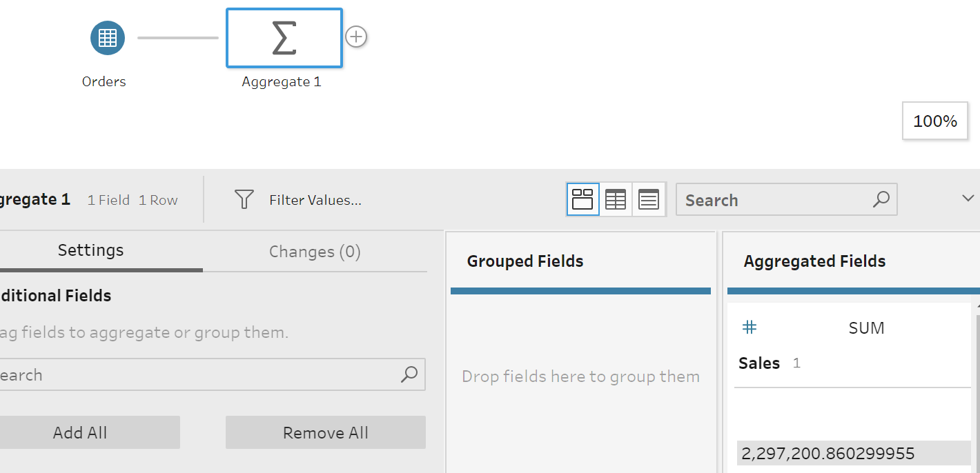Click the number data type icon
This screenshot has height=473, width=980.
749,328
